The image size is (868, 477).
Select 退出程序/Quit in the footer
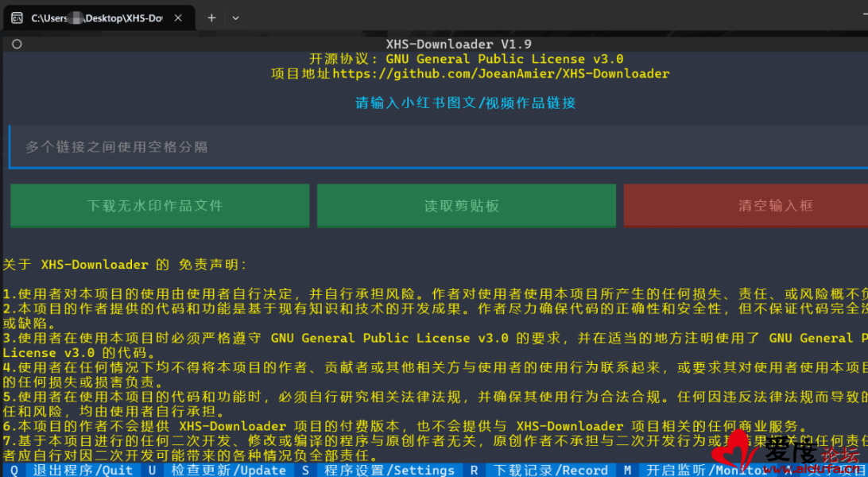(x=72, y=471)
